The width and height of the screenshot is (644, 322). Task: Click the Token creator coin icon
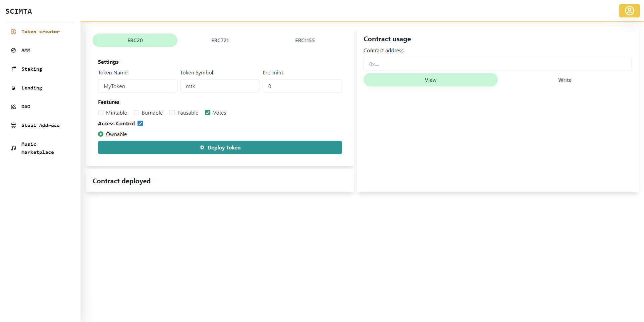(x=13, y=31)
